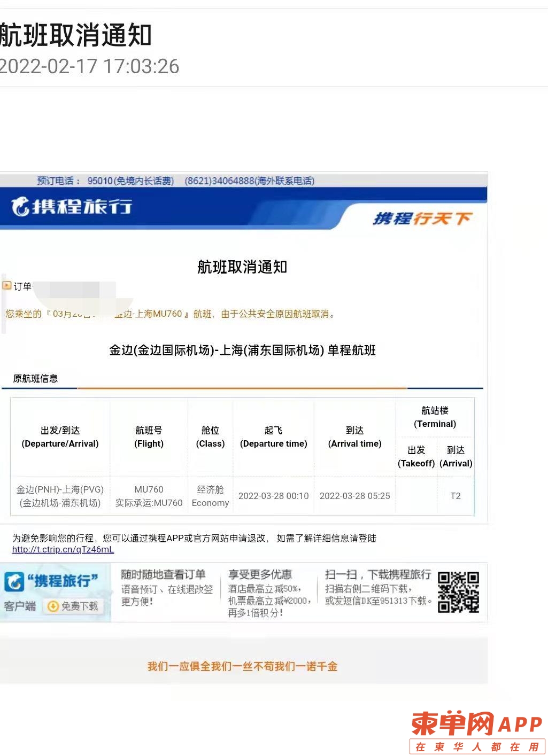548x756 pixels.
Task: Click the Ctrip 携程旅行 logo in header
Action: [72, 206]
